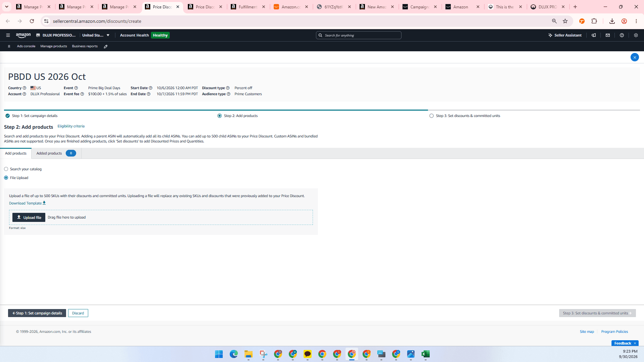
Task: Open the Chrome three-dot menu
Action: [636, 21]
